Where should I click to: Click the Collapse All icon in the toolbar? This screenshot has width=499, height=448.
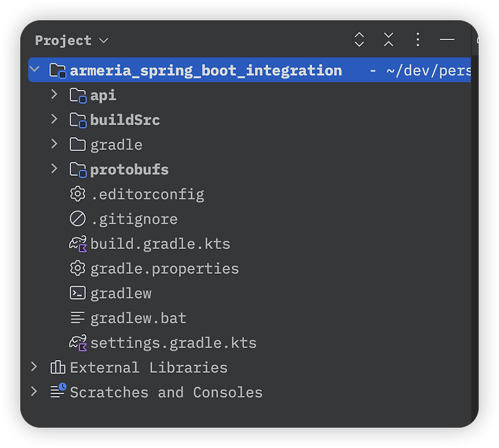389,40
